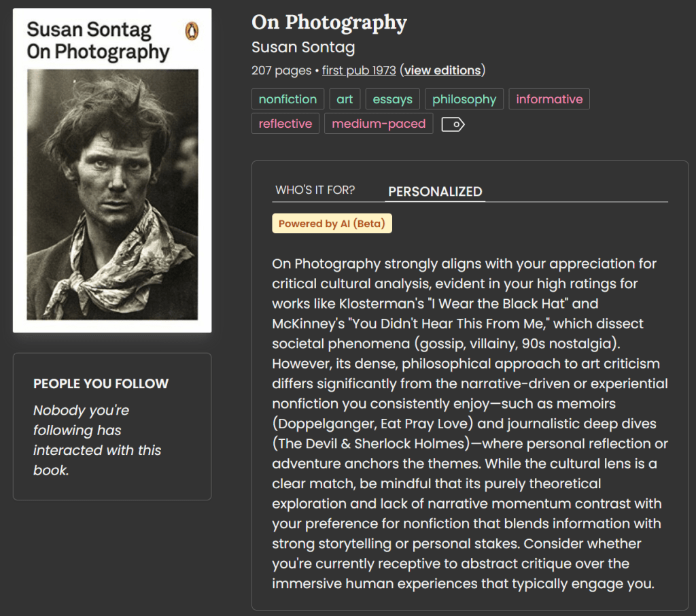
Task: Open the book cover thumbnail
Action: (x=112, y=170)
